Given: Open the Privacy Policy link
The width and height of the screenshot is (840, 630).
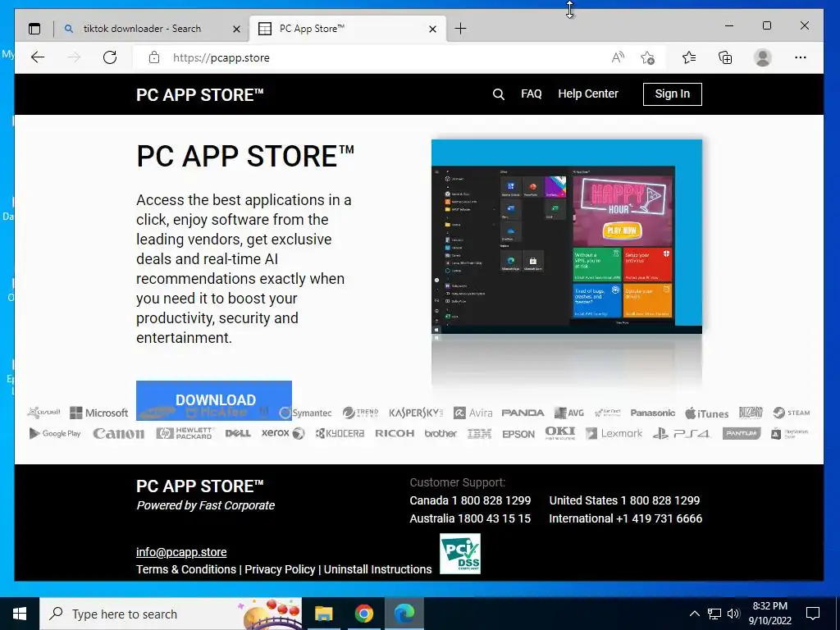Looking at the screenshot, I should tap(280, 569).
